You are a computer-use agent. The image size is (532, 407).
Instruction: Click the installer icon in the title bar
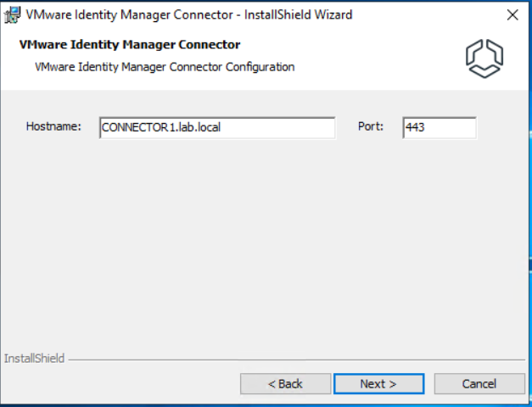point(12,15)
